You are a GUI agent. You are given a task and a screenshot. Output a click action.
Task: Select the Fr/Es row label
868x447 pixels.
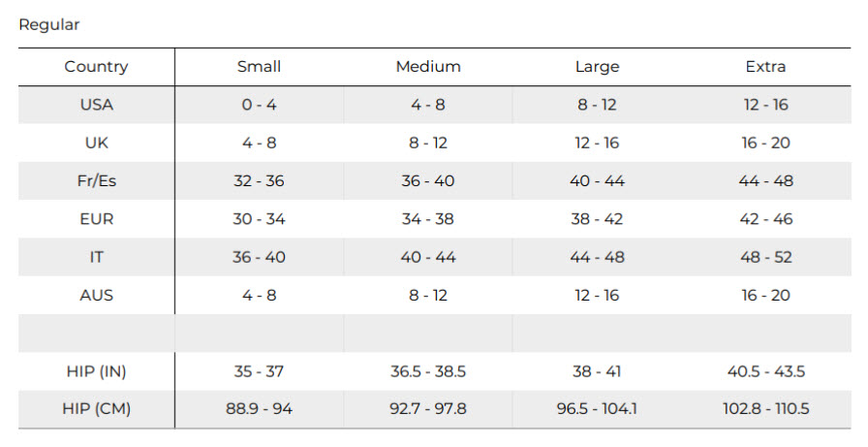96,181
